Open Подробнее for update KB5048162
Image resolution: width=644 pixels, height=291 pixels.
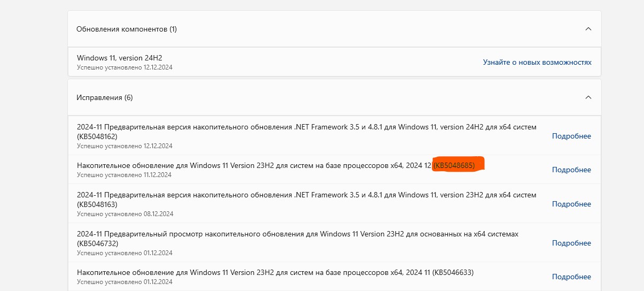click(x=571, y=136)
